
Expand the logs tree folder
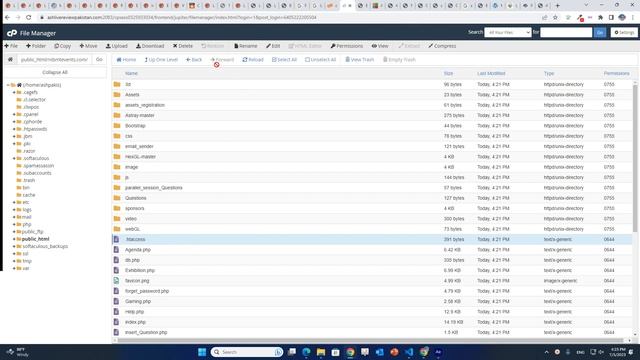pos(14,209)
